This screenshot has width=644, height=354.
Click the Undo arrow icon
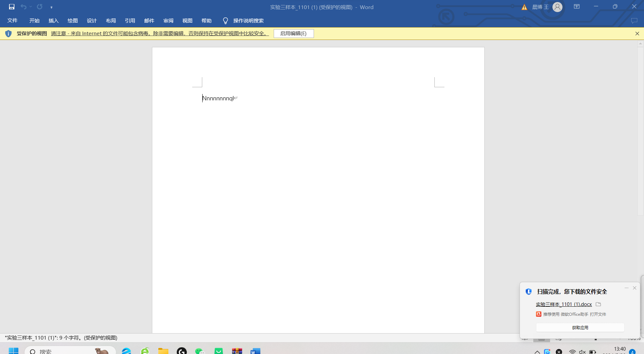pos(23,7)
